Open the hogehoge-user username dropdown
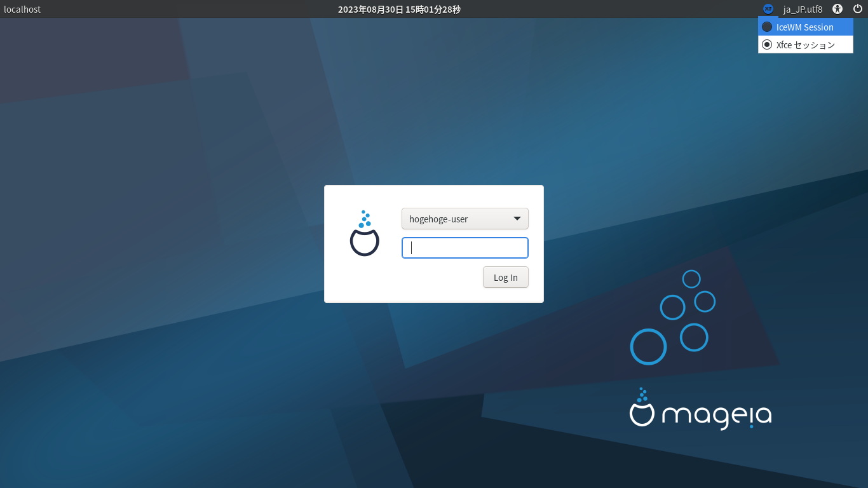This screenshot has width=868, height=488. 465,219
